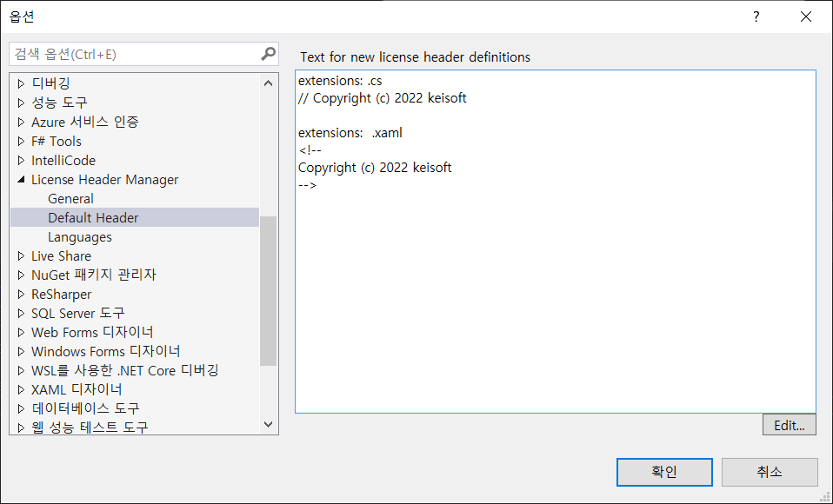Image resolution: width=833 pixels, height=504 pixels.
Task: Select Web Forms 디자이너 label
Action: coord(92,332)
